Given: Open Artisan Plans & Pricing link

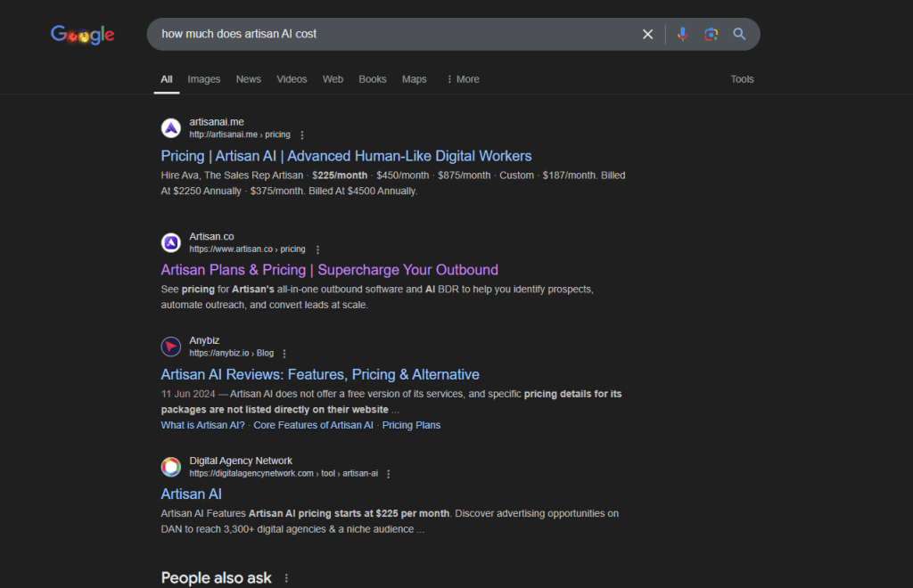Looking at the screenshot, I should 330,270.
